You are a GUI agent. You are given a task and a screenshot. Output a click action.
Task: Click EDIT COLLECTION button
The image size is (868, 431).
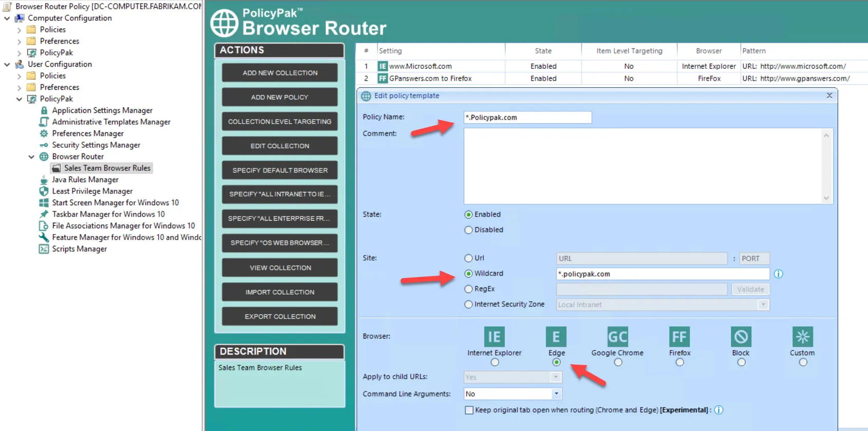(280, 146)
